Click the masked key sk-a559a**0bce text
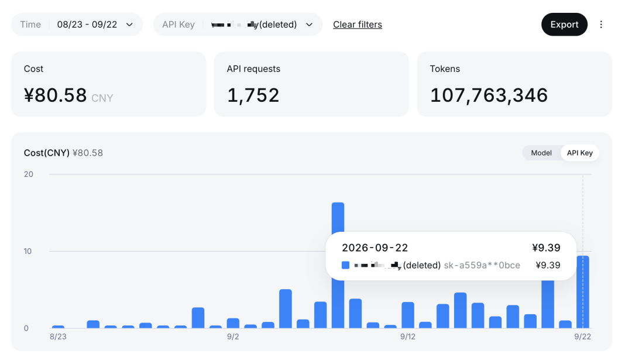632x364 pixels. point(482,265)
